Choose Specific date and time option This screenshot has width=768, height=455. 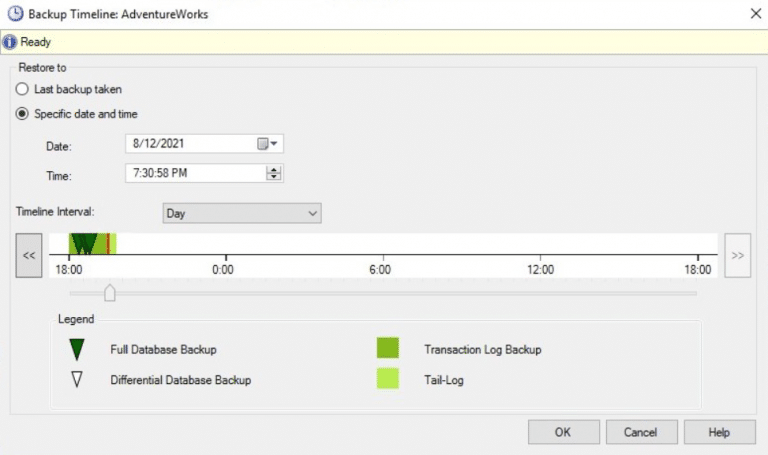coord(23,113)
